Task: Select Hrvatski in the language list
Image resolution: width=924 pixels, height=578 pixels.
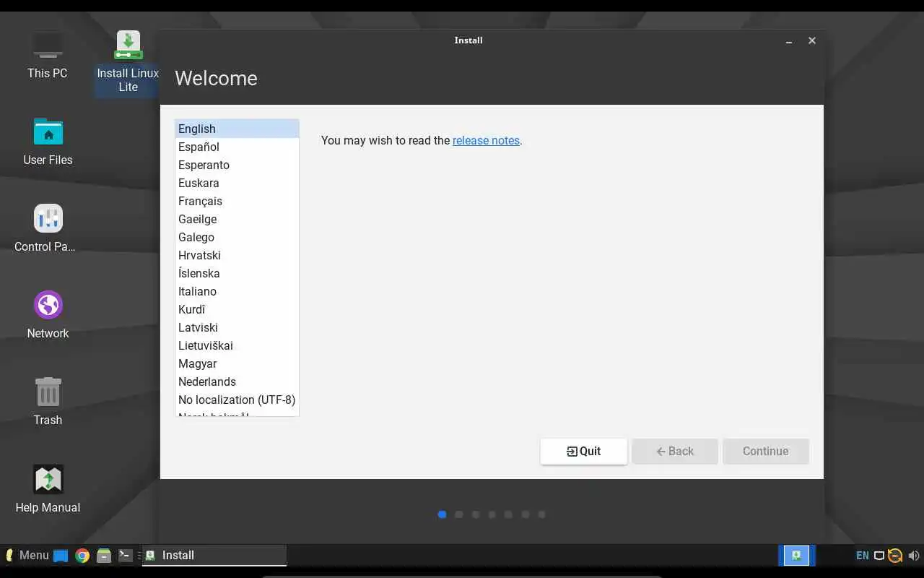Action: 237,255
